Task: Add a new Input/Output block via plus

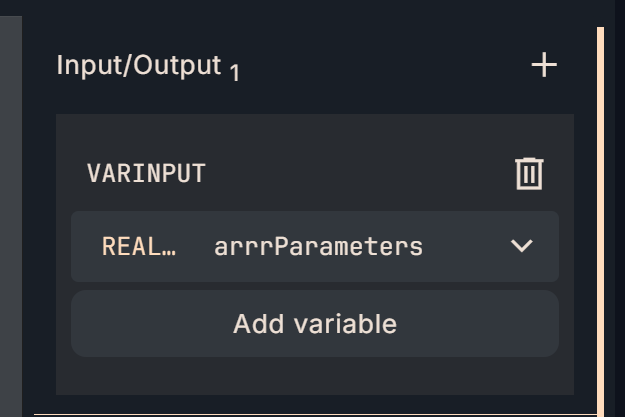Action: point(544,66)
